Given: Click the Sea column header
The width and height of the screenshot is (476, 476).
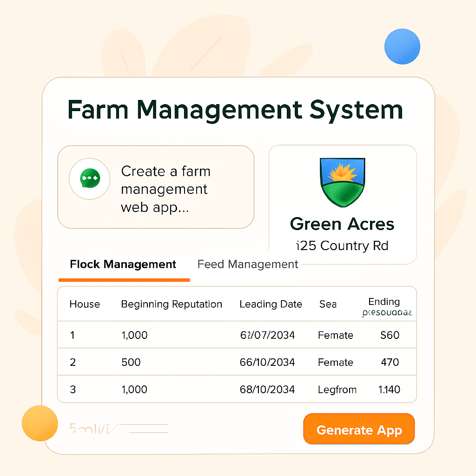Looking at the screenshot, I should [x=328, y=304].
